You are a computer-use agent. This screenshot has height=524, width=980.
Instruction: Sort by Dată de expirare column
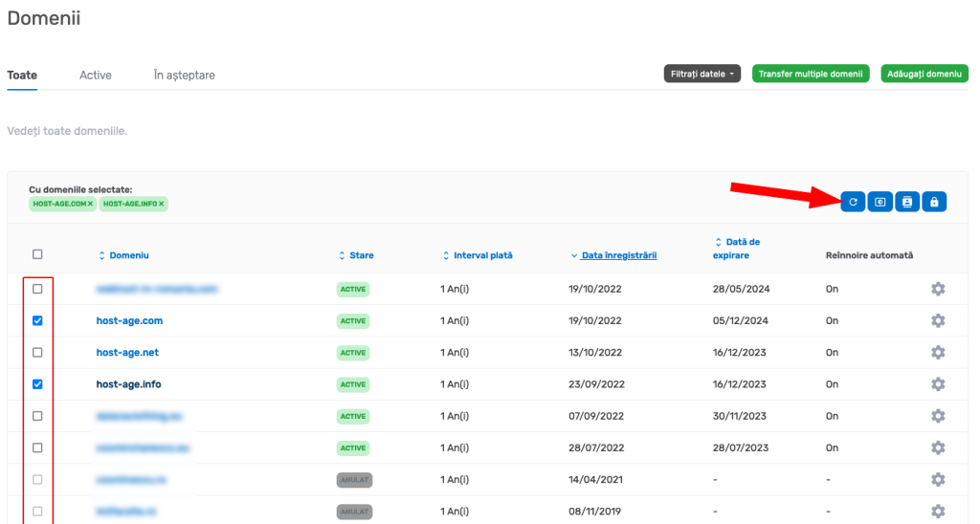click(x=736, y=249)
